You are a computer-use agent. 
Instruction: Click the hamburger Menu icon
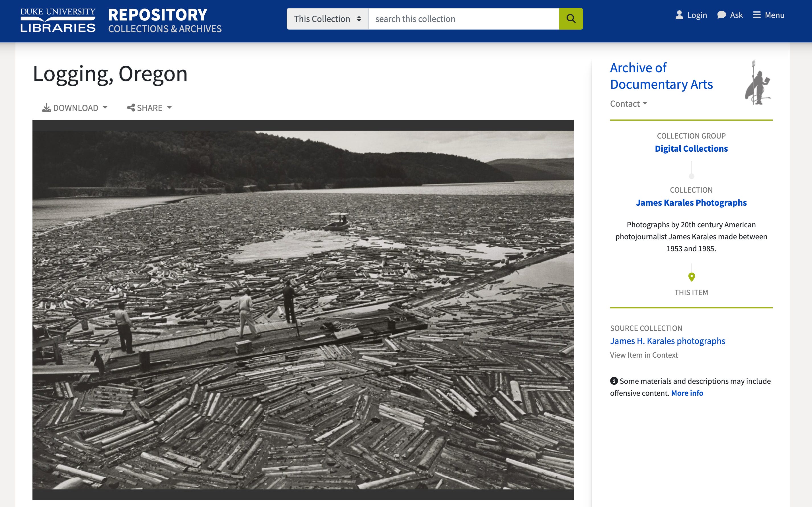pos(757,15)
